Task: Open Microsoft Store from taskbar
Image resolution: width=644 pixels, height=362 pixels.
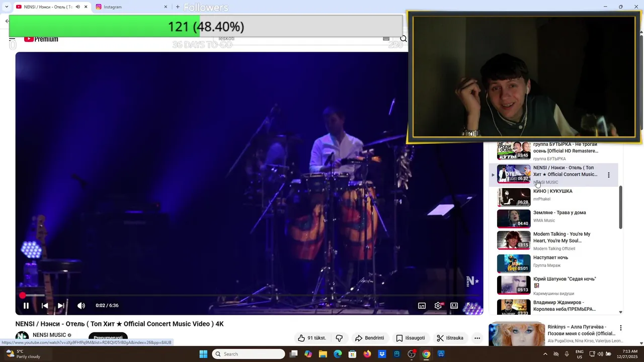Action: [x=353, y=354]
